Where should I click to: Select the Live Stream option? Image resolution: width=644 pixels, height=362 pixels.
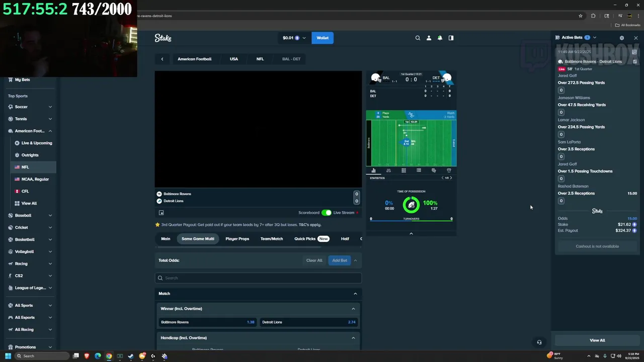click(344, 213)
